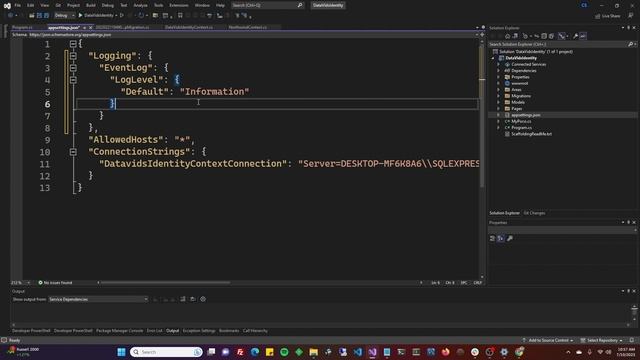Open the Tools menu
The height and width of the screenshot is (360, 640).
158,5
